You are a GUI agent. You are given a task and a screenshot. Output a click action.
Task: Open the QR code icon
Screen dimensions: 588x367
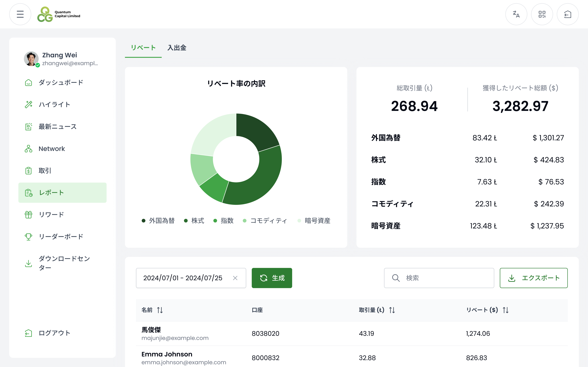pyautogui.click(x=542, y=14)
